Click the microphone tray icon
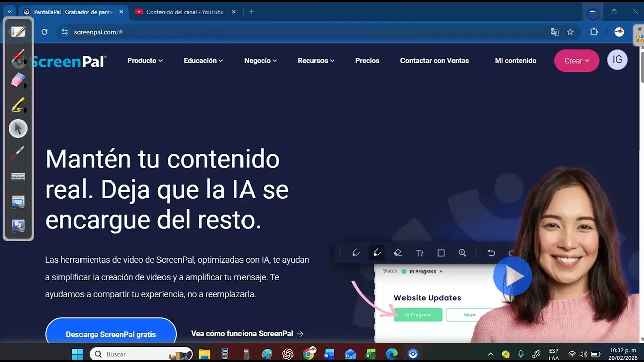This screenshot has height=362, width=644. 521,354
